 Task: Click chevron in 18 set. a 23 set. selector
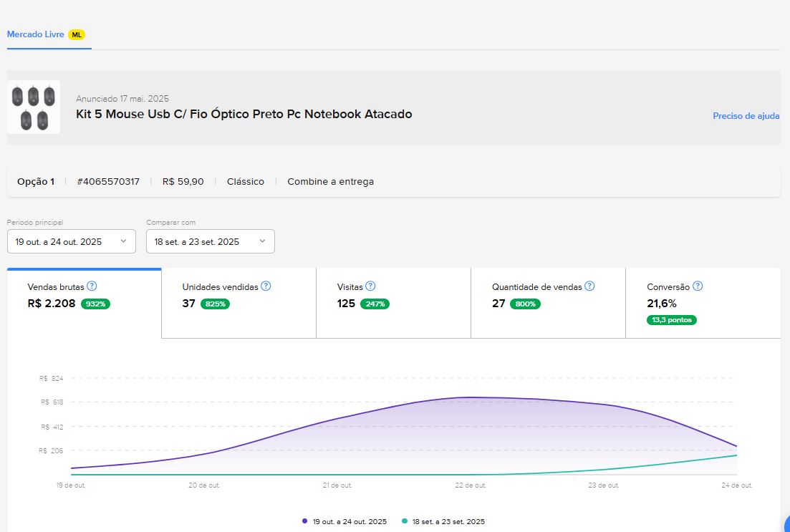(262, 241)
